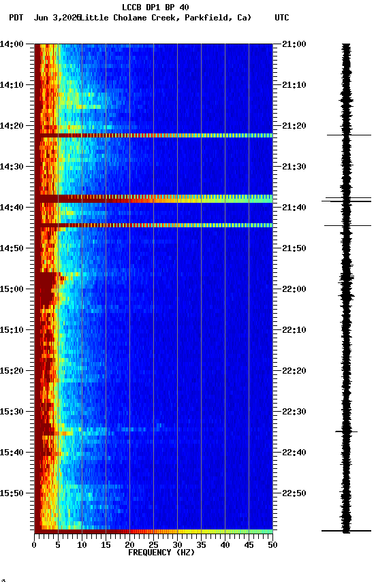Click the 15:20 PDT time label
The width and height of the screenshot is (376, 588).
[12, 371]
